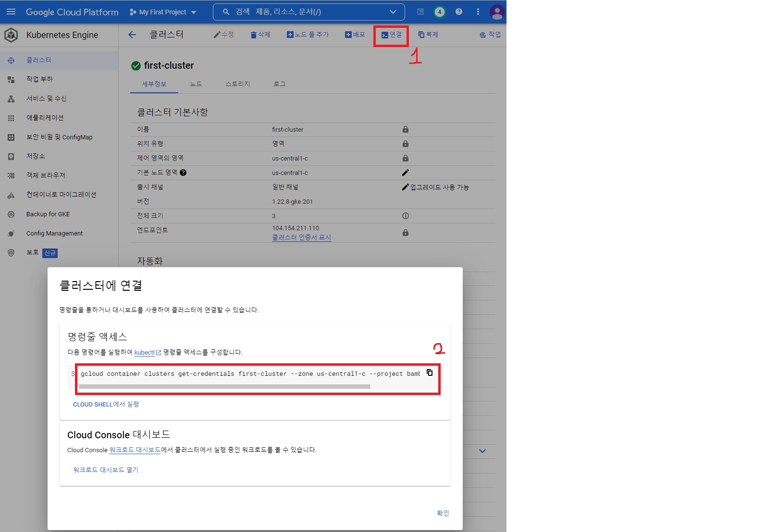This screenshot has width=765, height=532.
Task: Click the Kubernetes Engine logo icon
Action: coord(11,35)
